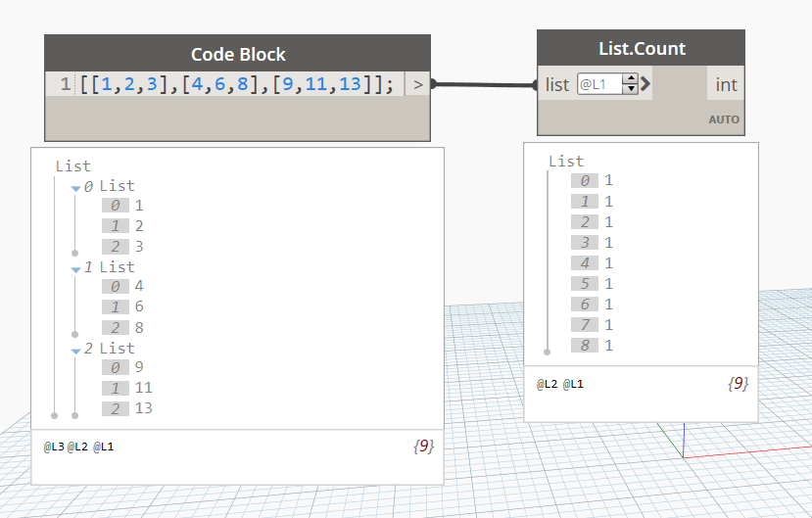The height and width of the screenshot is (518, 812).
Task: Open the list input port chevron menu
Action: click(x=645, y=84)
